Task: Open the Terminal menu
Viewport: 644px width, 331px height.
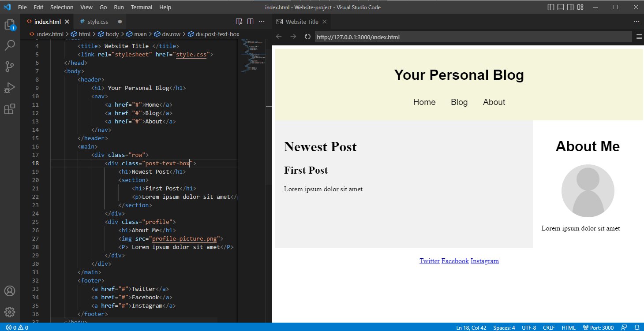Action: click(141, 7)
